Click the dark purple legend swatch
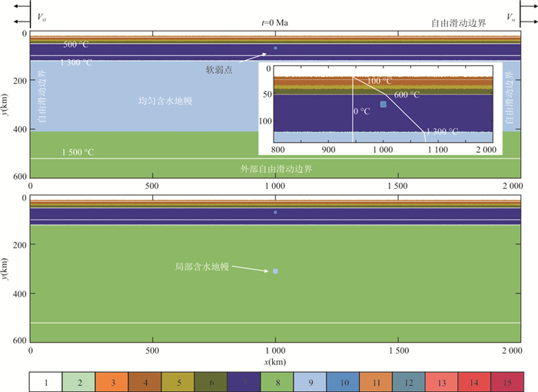Screen dimensions: 538x392 [x=244, y=380]
